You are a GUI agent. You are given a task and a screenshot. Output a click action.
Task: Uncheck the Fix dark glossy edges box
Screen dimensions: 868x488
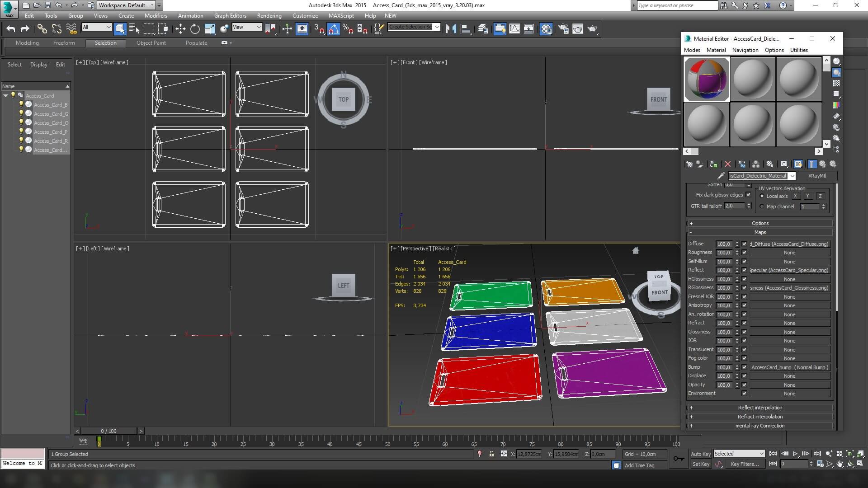pos(748,195)
